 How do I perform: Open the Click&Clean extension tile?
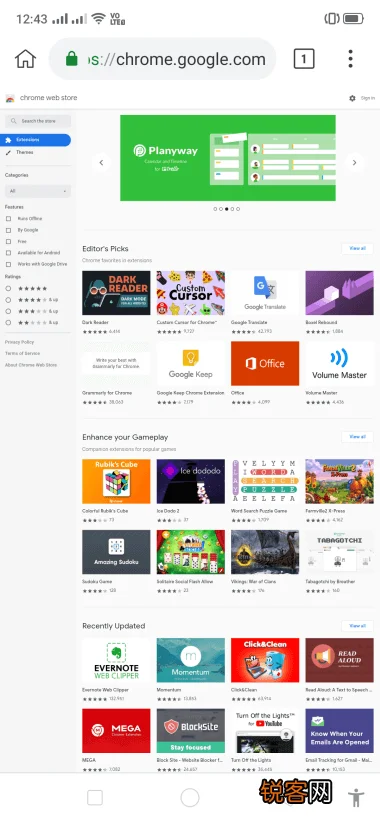(x=265, y=660)
